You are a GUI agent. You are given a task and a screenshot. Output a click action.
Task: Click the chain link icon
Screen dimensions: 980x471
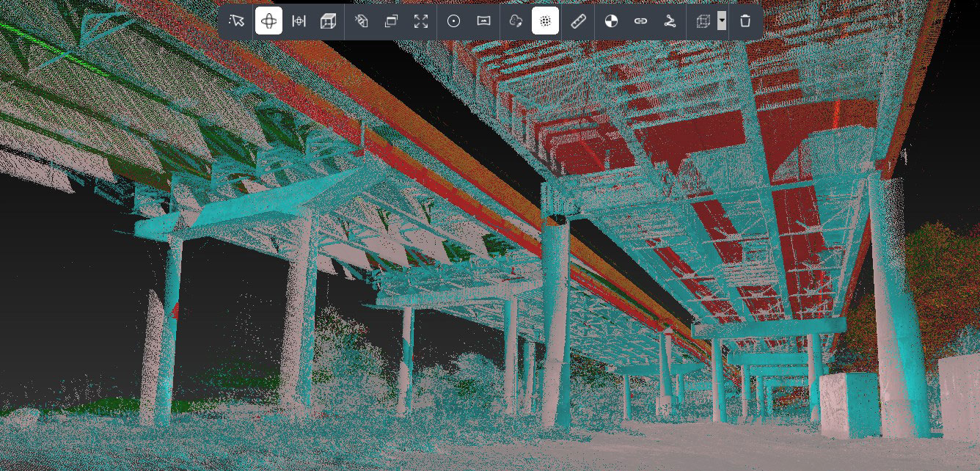tap(640, 21)
